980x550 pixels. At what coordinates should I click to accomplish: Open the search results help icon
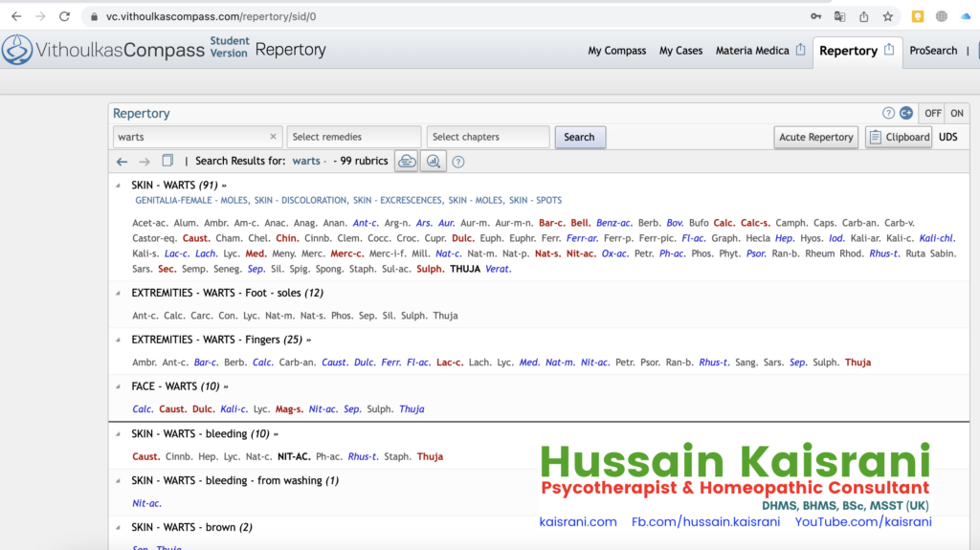tap(458, 162)
